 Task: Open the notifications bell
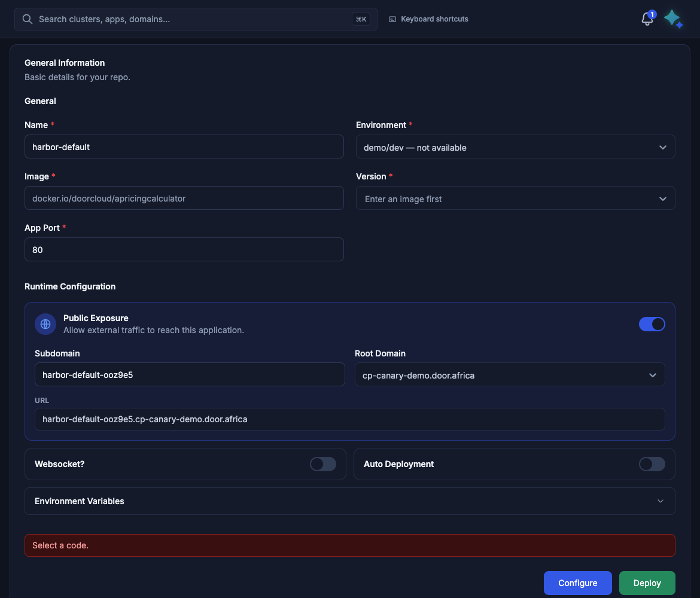[x=647, y=19]
